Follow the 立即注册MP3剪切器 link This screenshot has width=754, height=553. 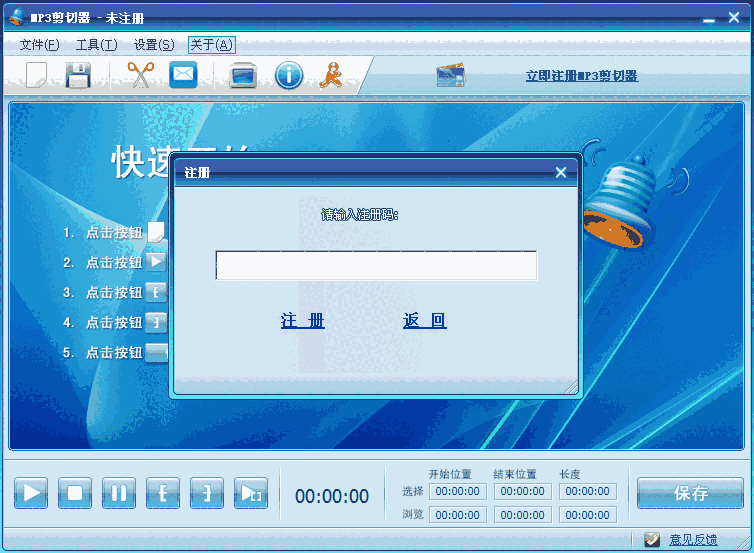tap(582, 76)
